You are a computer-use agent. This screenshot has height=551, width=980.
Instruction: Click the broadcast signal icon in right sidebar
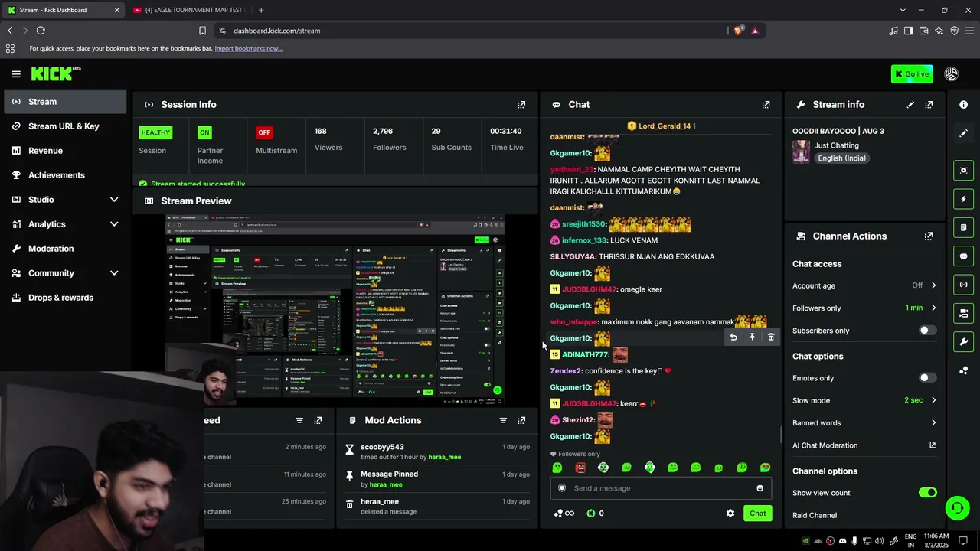pyautogui.click(x=963, y=285)
